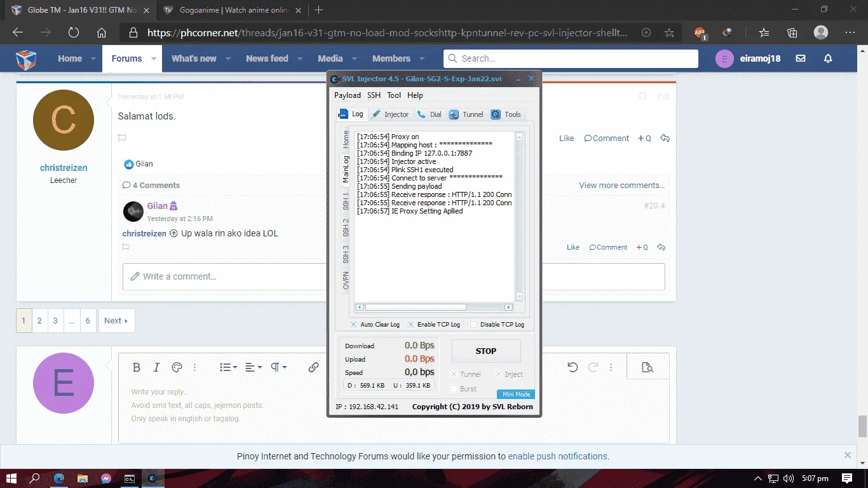Image resolution: width=868 pixels, height=488 pixels.
Task: Show hidden system tray icons chevron
Action: pos(758,478)
